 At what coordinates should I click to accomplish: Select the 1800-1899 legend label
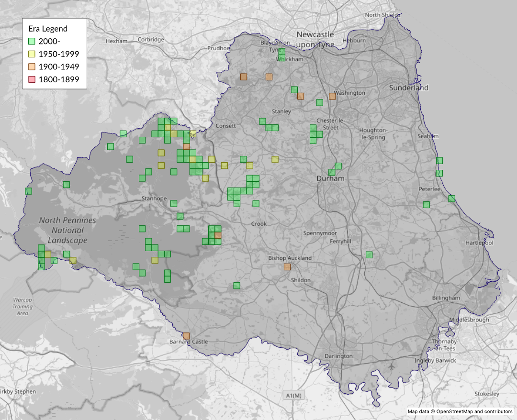pyautogui.click(x=59, y=79)
